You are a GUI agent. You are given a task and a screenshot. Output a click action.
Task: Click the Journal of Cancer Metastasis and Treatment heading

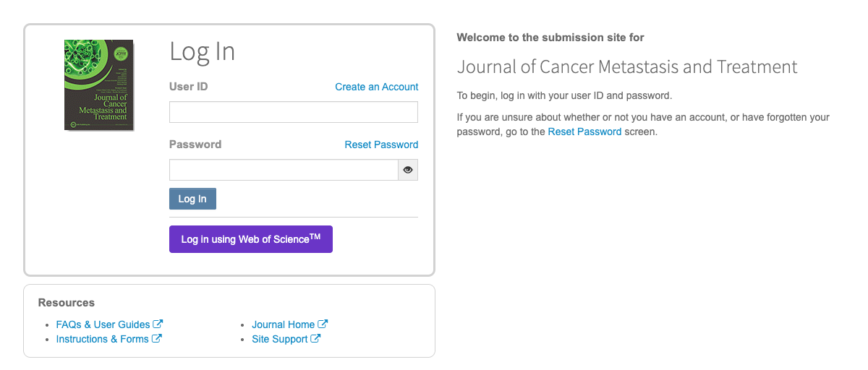(x=627, y=67)
